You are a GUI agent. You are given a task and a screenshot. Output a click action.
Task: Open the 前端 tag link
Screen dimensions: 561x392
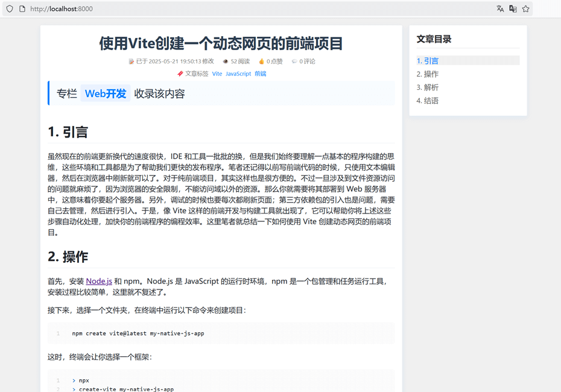pos(259,73)
